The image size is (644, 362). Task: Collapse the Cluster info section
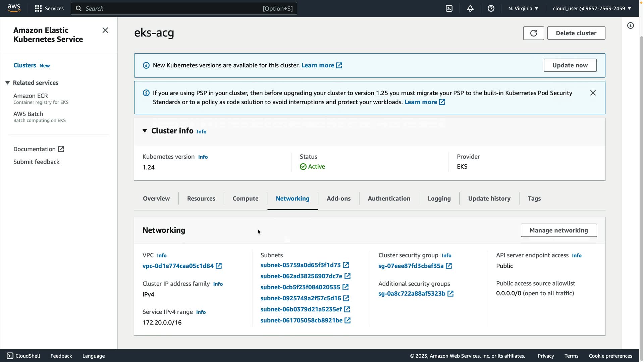pos(145,131)
